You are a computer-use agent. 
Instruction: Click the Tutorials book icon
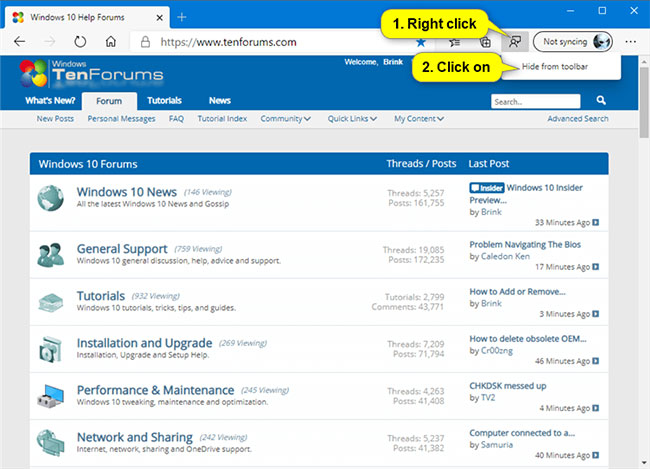coord(50,302)
